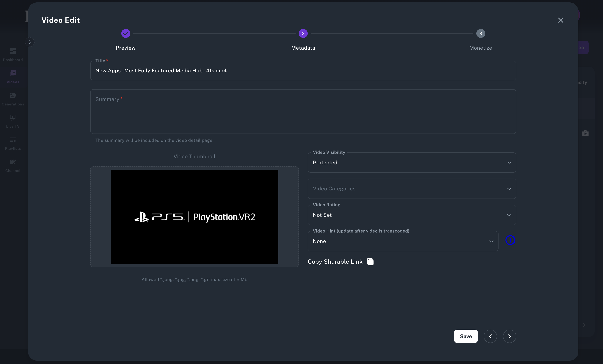Click into the Summary text field
The height and width of the screenshot is (364, 603).
(303, 112)
